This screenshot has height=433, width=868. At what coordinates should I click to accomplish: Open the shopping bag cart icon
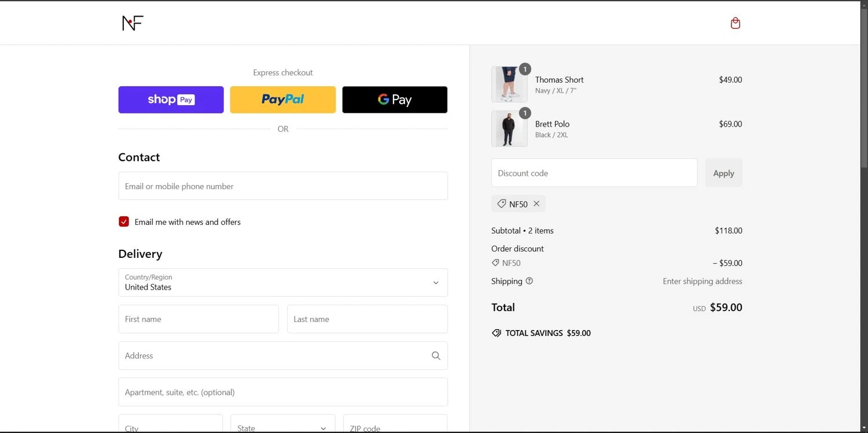(x=735, y=23)
